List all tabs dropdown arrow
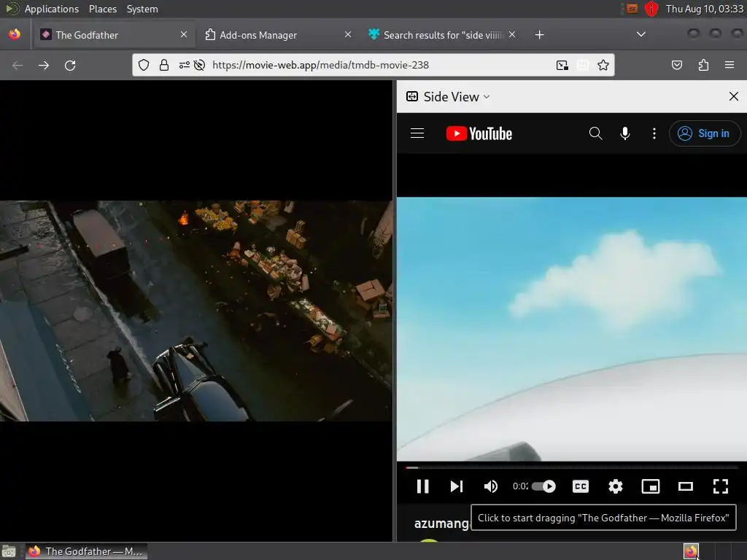 pyautogui.click(x=641, y=34)
